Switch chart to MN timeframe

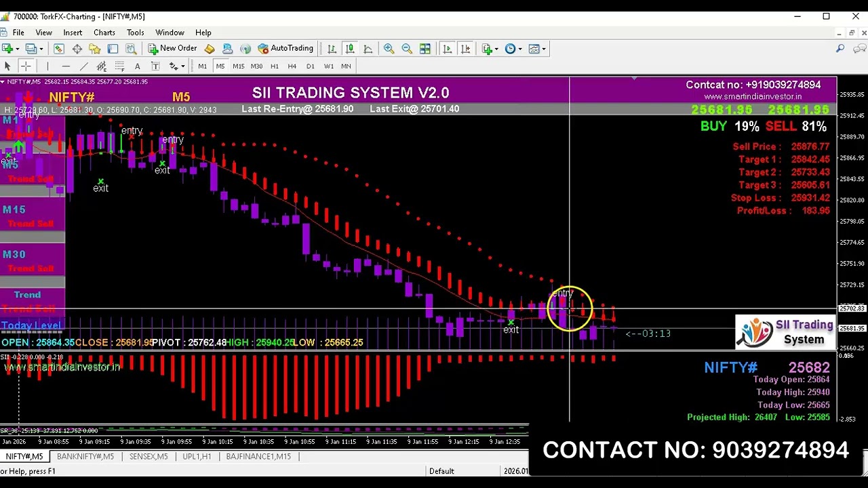coord(346,66)
